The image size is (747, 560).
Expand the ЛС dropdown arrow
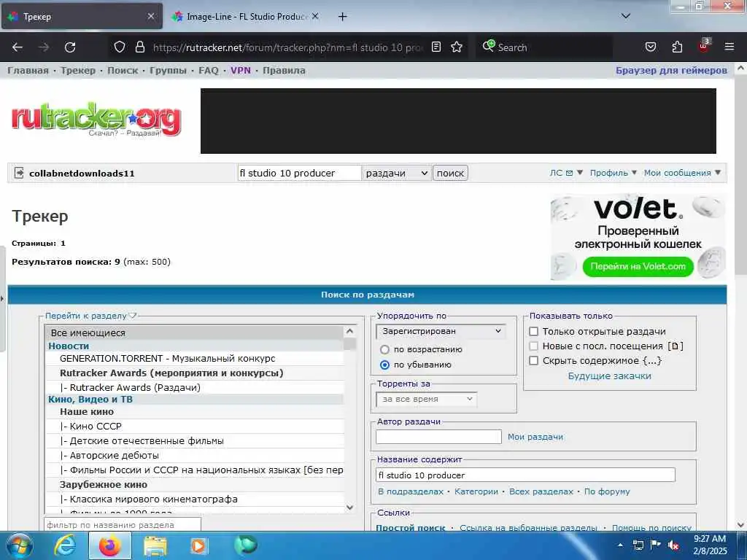(x=580, y=172)
